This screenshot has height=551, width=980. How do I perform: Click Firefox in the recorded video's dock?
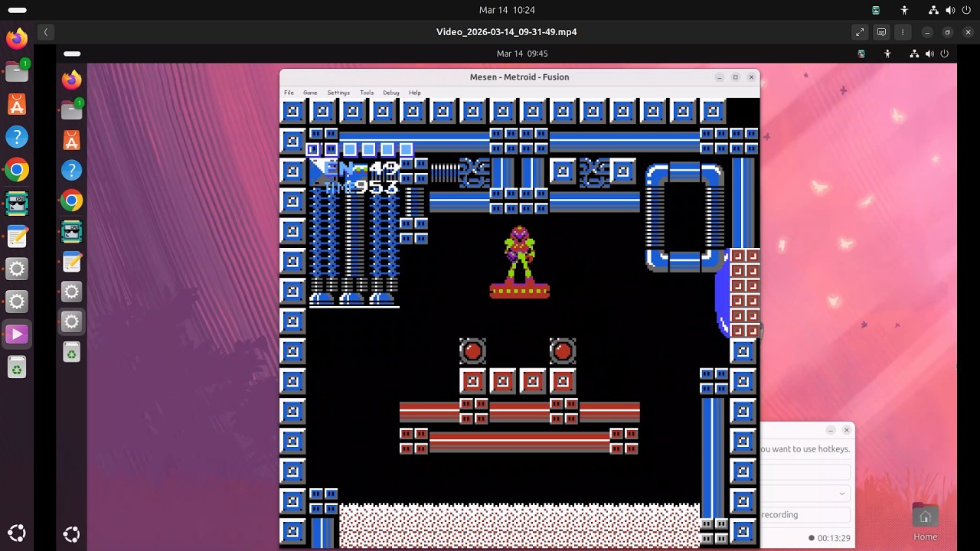pos(71,80)
